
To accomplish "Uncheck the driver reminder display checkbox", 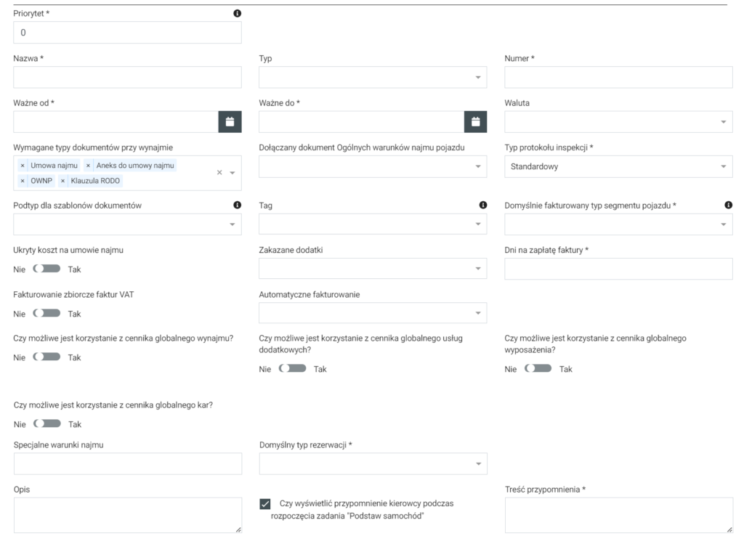I will pyautogui.click(x=265, y=504).
